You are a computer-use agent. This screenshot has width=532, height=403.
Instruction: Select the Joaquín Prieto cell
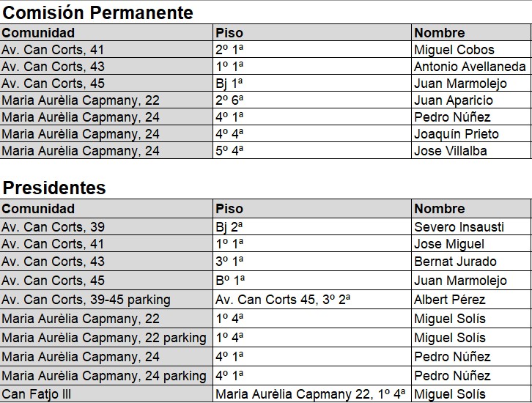[456, 134]
